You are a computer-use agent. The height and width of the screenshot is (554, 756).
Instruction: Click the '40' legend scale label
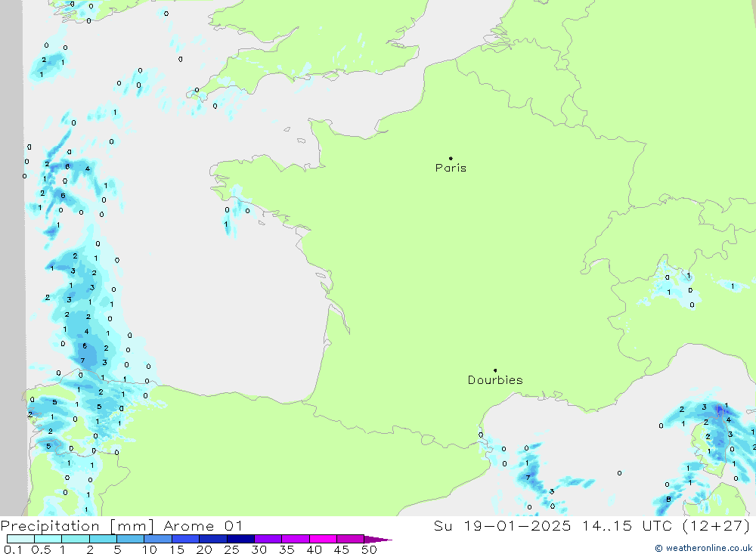point(314,549)
